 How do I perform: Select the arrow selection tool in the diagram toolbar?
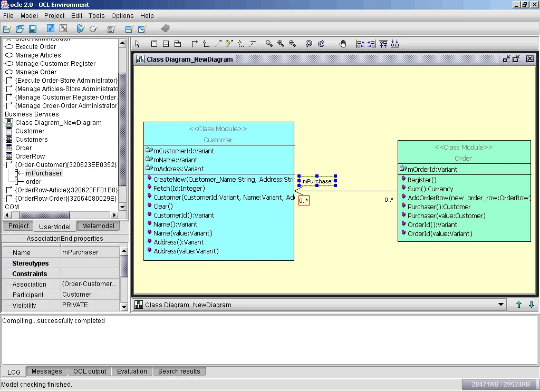(x=137, y=44)
